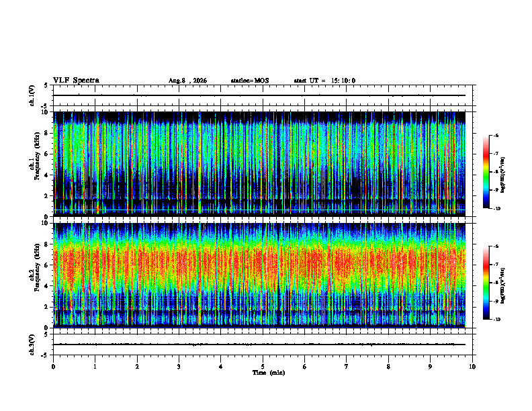Viewport: 532px width, 411px height.
Task: Click inside the ch.2 spectrogram panel
Action: [259, 275]
